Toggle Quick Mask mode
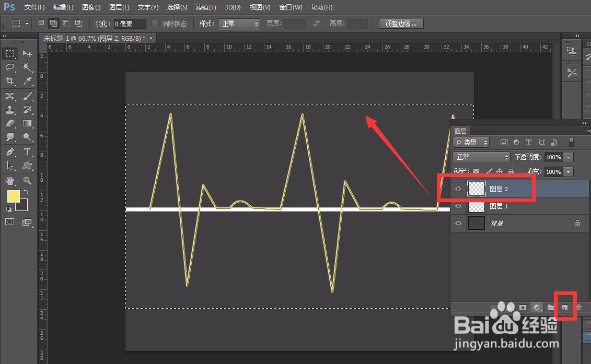Viewport: 591px width, 364px height. 10,222
